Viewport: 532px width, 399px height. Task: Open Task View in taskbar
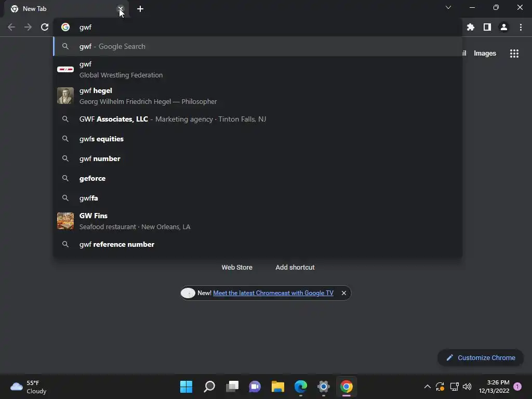click(x=232, y=387)
